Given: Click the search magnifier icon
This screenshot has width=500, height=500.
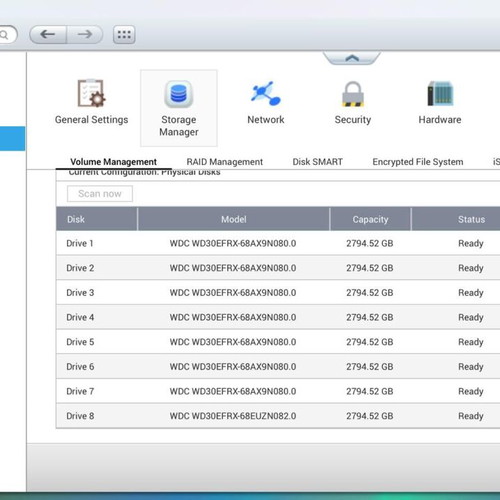Looking at the screenshot, I should [x=4, y=35].
